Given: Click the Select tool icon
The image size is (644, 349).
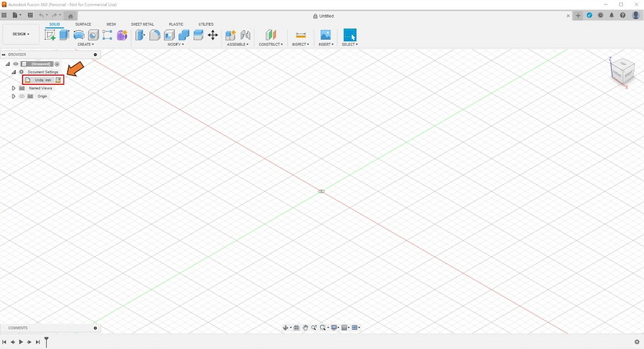Looking at the screenshot, I should pos(350,35).
